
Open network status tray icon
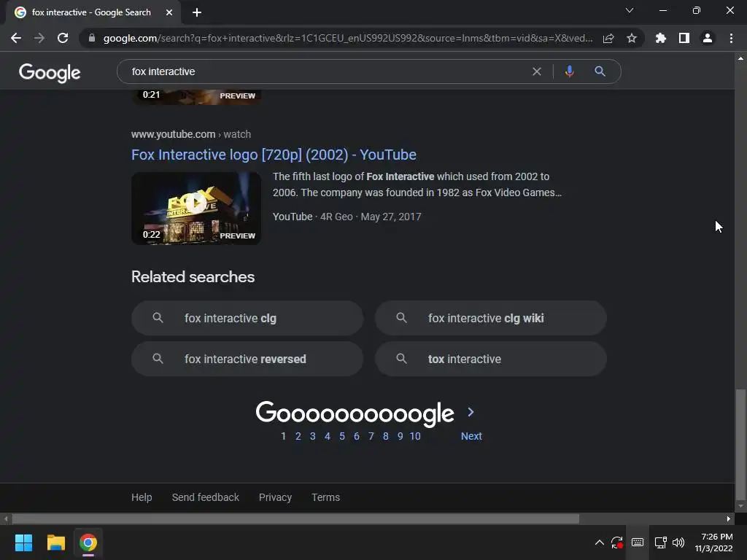click(660, 542)
